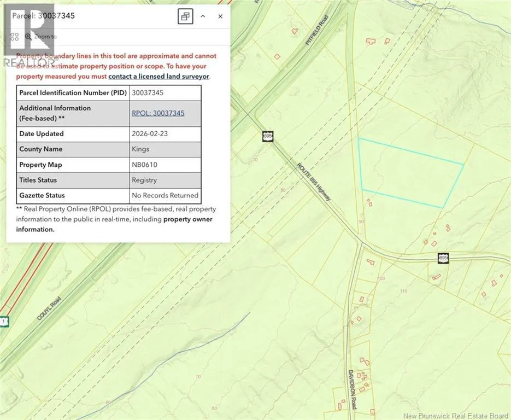
Task: Open the RPOL: 30037345 link
Action: 158,113
